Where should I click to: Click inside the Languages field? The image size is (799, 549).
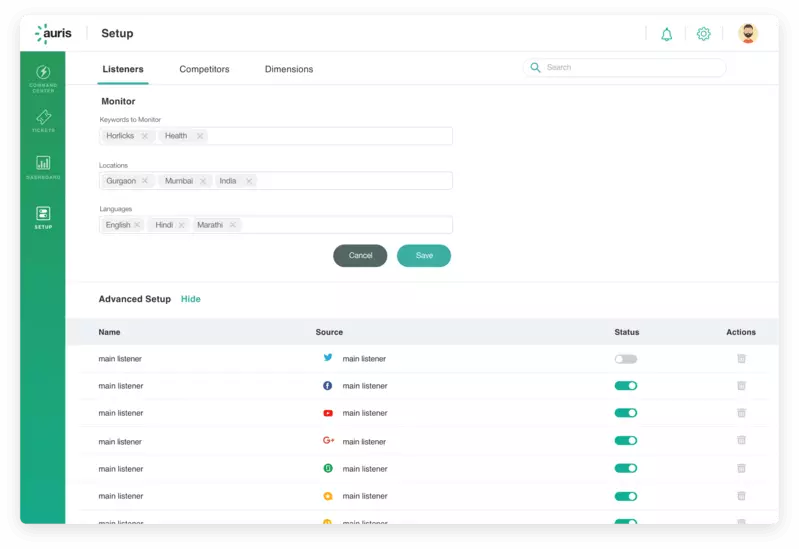click(x=276, y=225)
